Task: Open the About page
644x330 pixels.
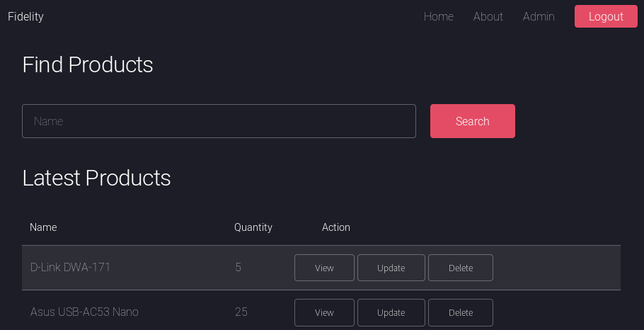Action: coord(488,16)
